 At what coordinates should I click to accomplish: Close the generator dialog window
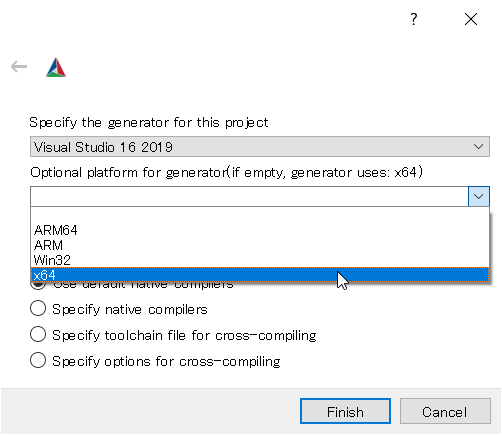point(471,19)
